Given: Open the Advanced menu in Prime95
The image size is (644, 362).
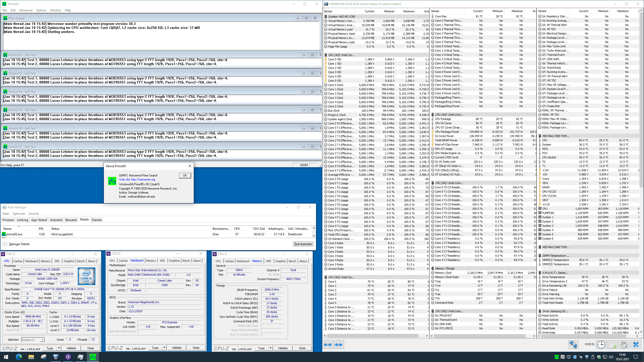Looking at the screenshot, I should click(26, 10).
